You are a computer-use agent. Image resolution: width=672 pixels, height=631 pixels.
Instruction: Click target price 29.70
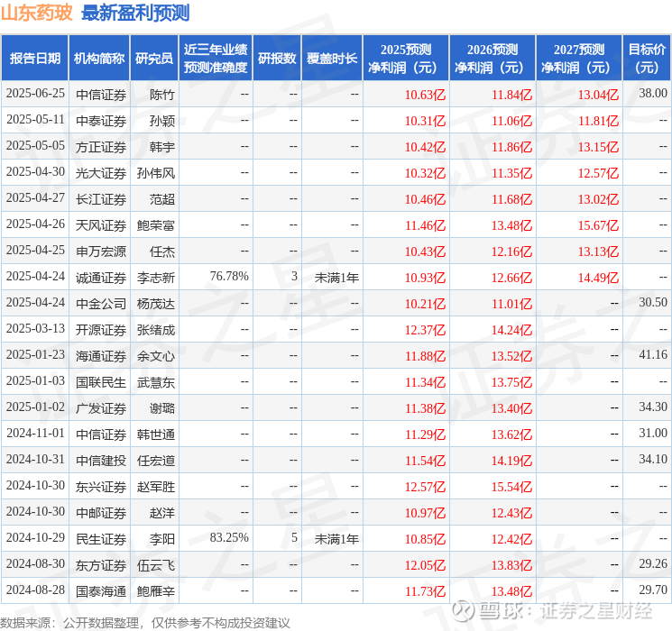(x=653, y=590)
